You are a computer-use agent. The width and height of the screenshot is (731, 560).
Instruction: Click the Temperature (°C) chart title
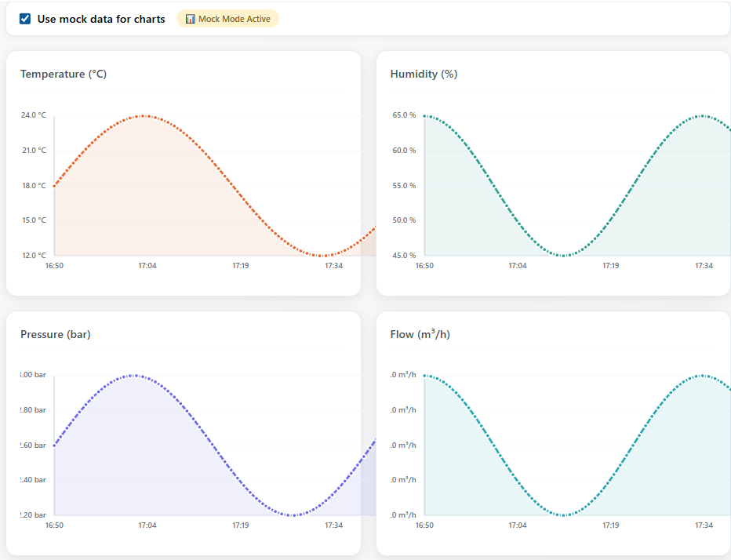click(x=64, y=74)
